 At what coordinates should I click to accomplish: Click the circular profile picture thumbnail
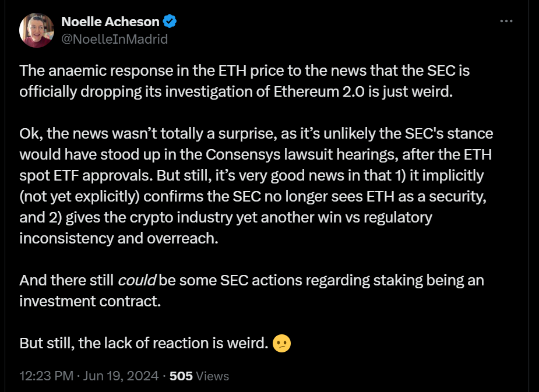click(x=36, y=30)
